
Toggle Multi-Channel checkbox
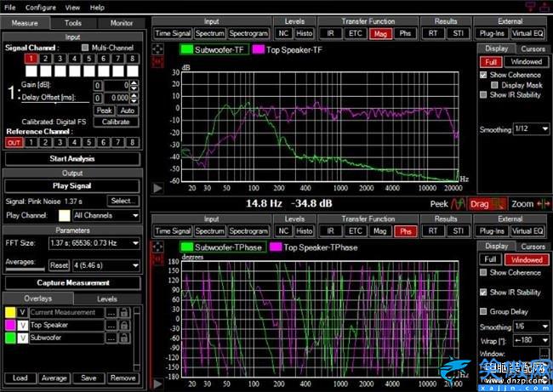(85, 48)
